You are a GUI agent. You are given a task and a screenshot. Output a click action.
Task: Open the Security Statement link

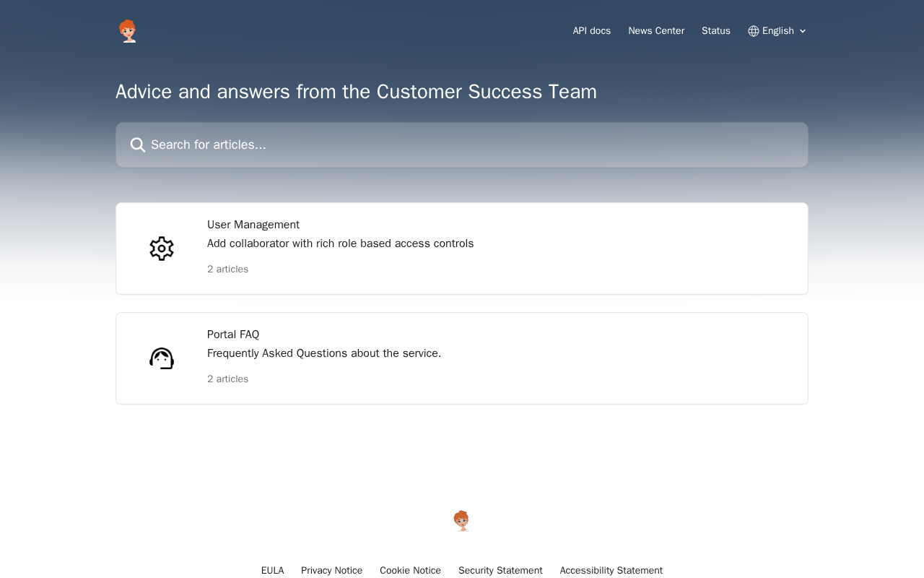click(500, 571)
